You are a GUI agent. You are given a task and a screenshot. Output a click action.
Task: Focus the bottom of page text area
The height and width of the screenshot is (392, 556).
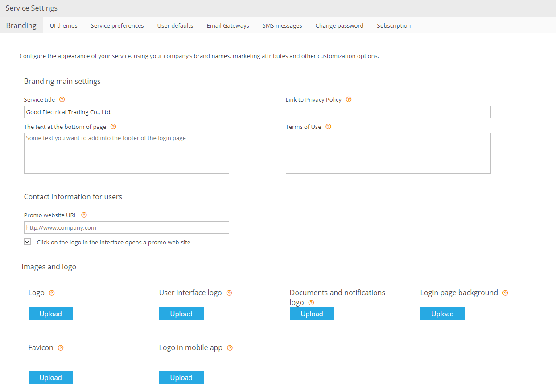127,153
